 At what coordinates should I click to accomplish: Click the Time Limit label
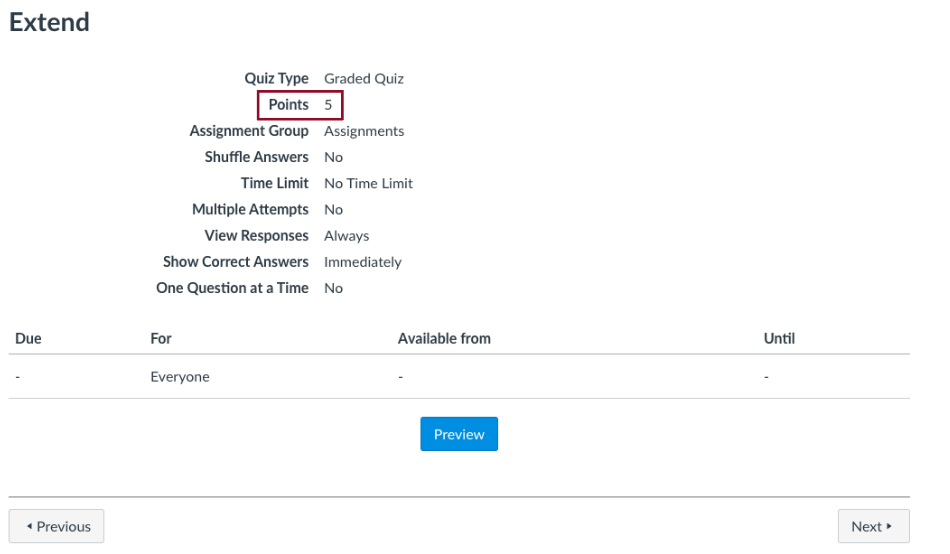274,183
